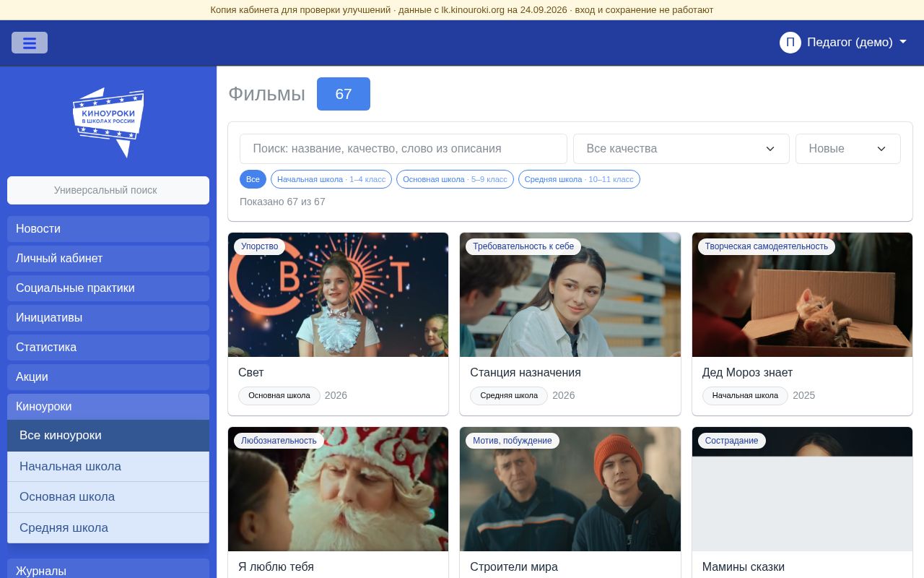Select the 'Все' filter chip
The width and height of the screenshot is (924, 578).
tap(253, 179)
